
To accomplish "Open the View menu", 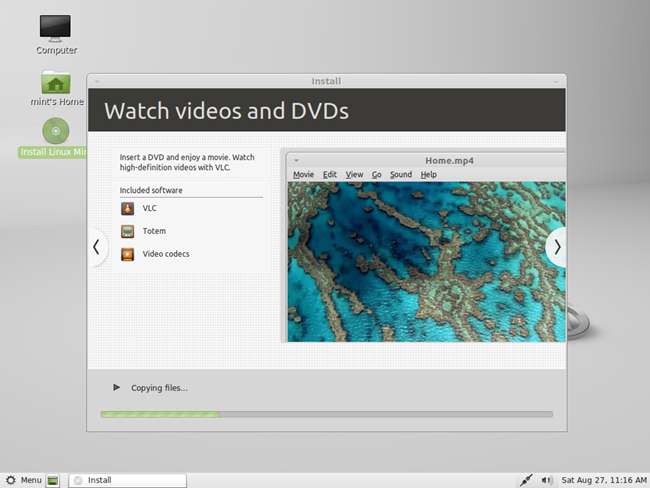I will [x=354, y=175].
